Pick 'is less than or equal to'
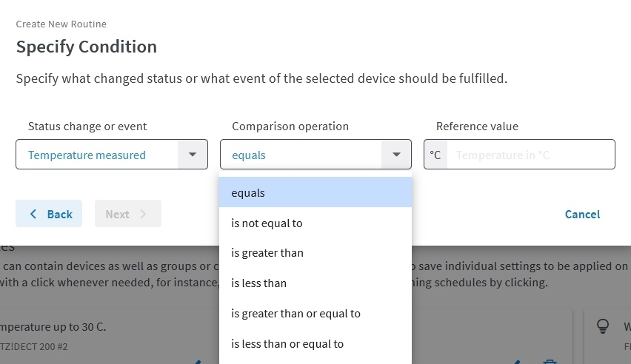This screenshot has height=364, width=631. (315, 344)
